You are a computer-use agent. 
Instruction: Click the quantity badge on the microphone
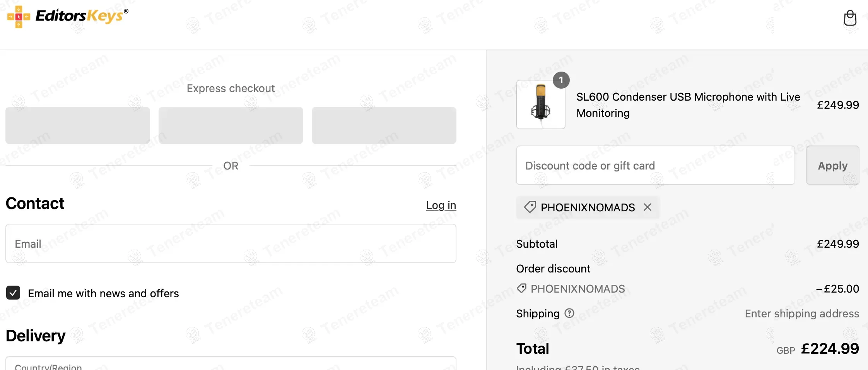[x=561, y=80]
